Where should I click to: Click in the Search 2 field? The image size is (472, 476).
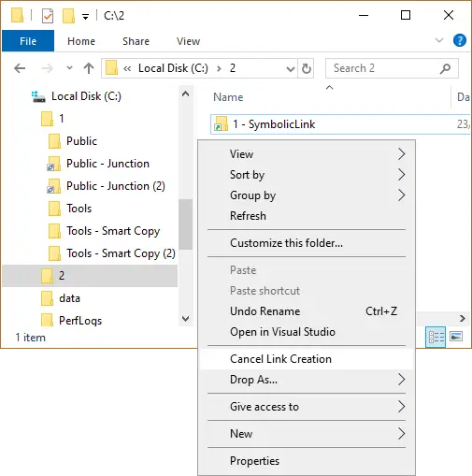coord(385,68)
